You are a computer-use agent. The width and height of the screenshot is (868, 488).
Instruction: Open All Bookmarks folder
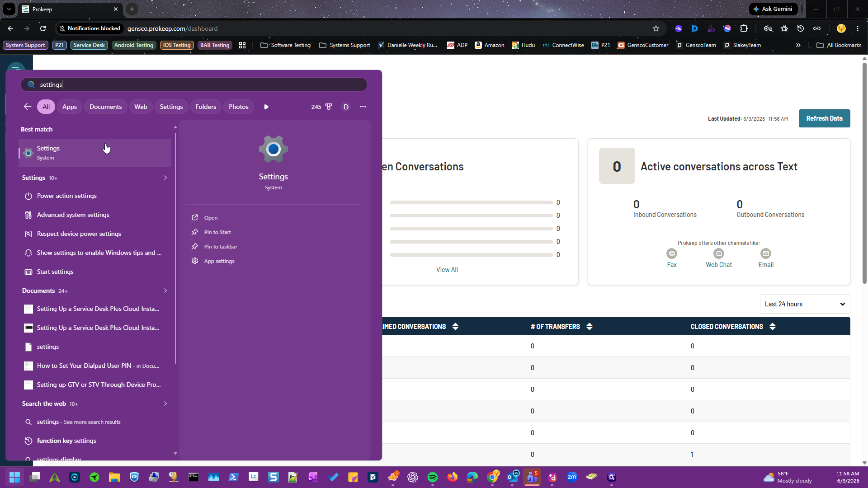coord(839,45)
